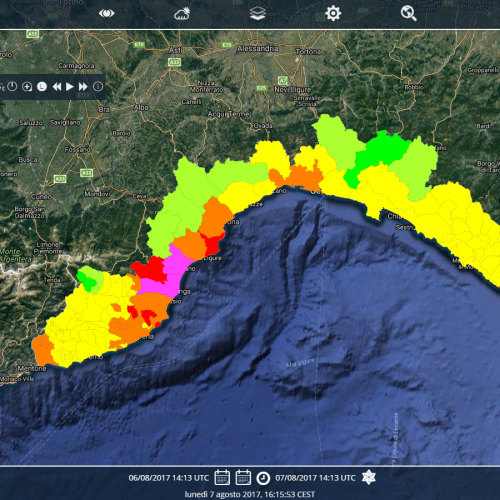Click the Fossano town label
Screen dimensions: 500x500
[x=77, y=150]
